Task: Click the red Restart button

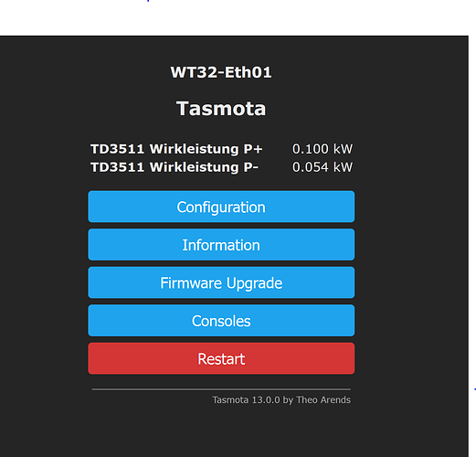Action: click(221, 358)
